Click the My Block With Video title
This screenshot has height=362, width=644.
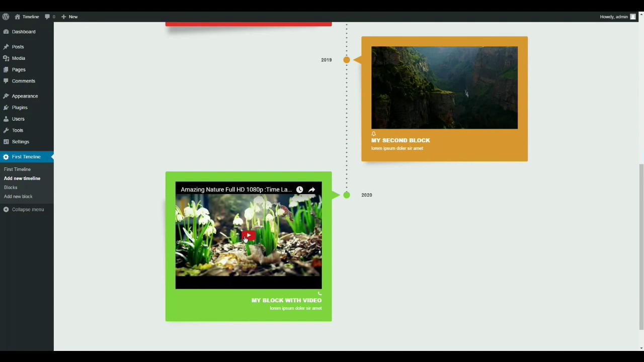tap(286, 300)
